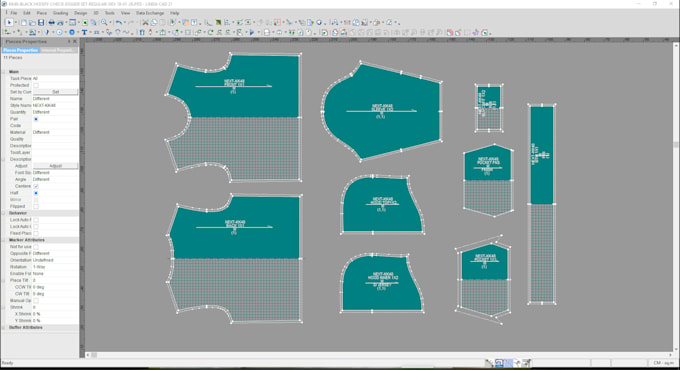Click the Name field value Different

[x=56, y=99]
